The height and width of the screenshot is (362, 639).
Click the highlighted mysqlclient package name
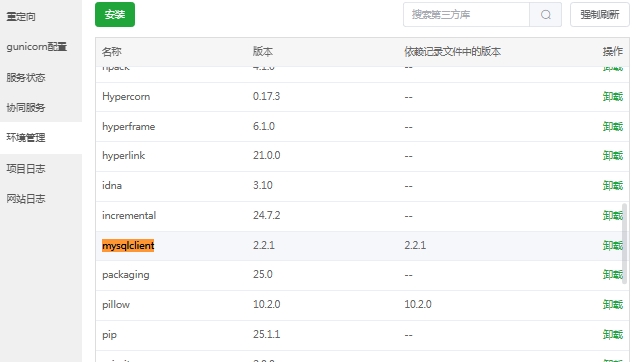[x=128, y=245]
